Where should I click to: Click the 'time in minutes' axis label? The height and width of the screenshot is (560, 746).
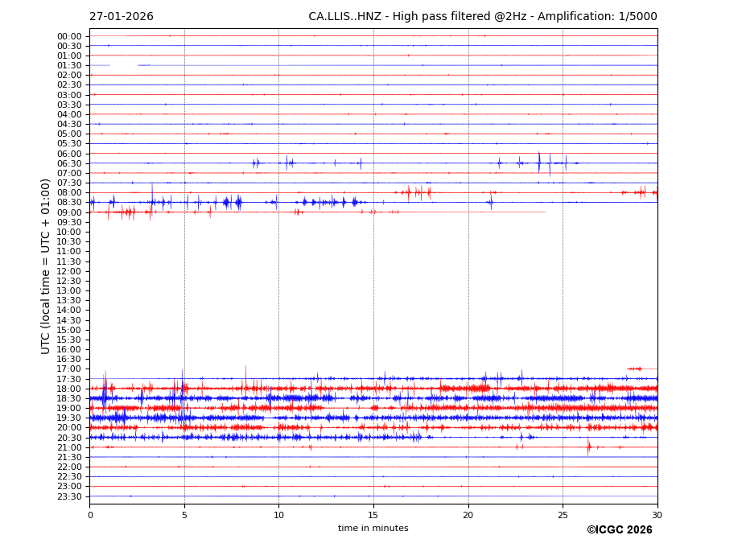373,529
